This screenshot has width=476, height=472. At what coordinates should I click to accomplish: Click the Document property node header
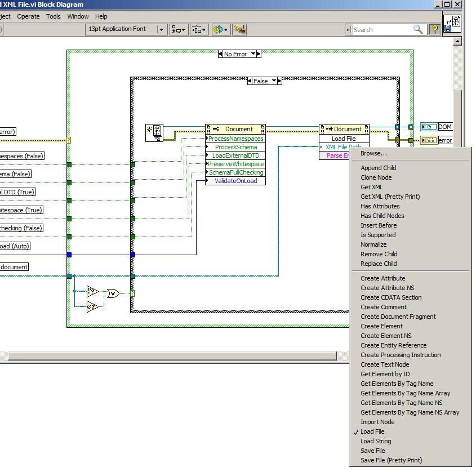tap(235, 129)
